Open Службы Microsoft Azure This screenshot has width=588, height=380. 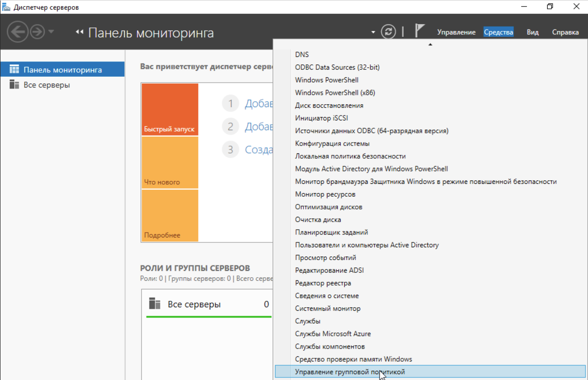[430, 334]
